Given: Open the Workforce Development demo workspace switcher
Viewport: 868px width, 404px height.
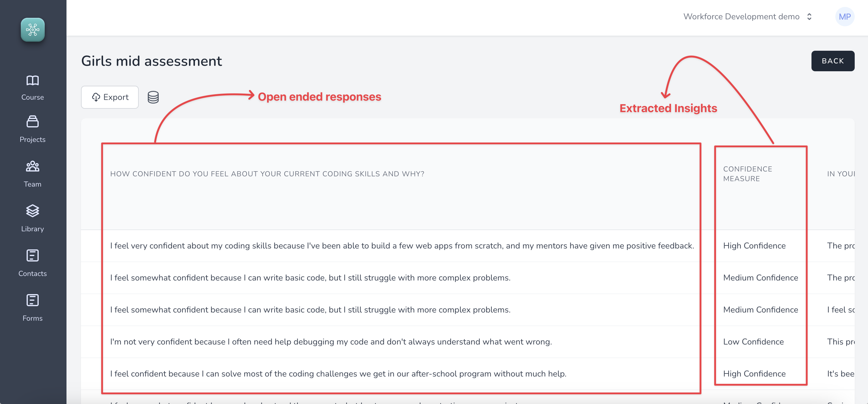Looking at the screenshot, I should 747,17.
